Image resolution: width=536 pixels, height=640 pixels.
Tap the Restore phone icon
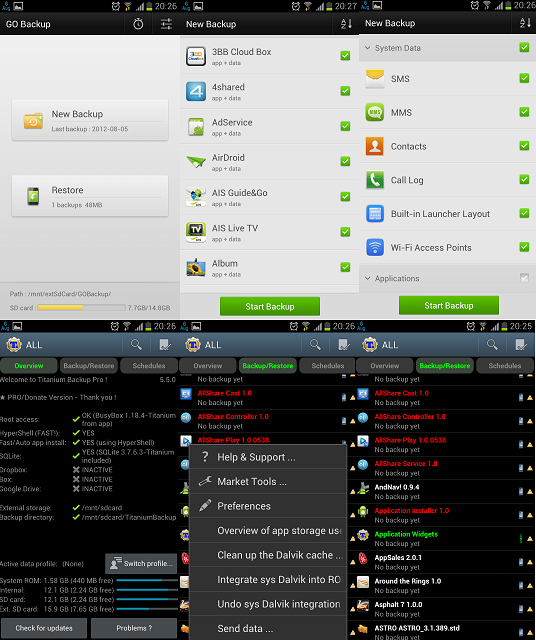[x=33, y=196]
